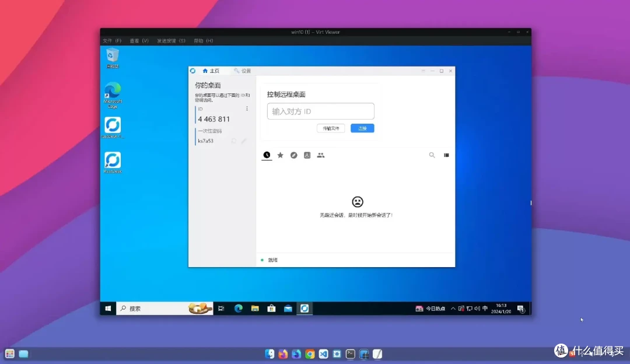The height and width of the screenshot is (364, 630).
Task: Open 今日热点 news widget
Action: click(x=430, y=309)
